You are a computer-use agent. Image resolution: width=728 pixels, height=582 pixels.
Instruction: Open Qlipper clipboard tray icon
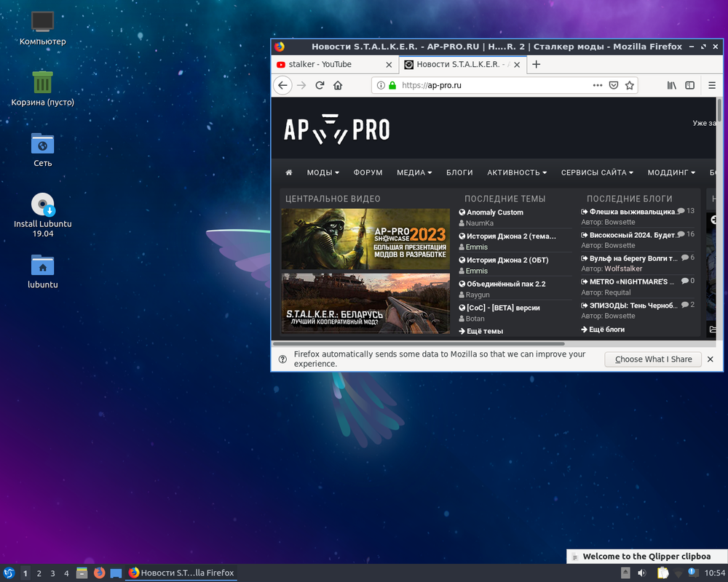[662, 573]
